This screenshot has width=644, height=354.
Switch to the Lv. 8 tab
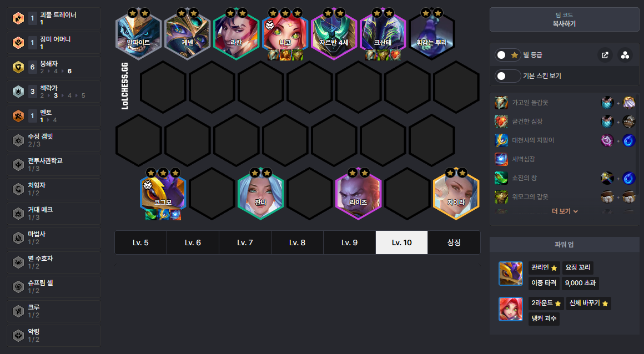click(297, 242)
